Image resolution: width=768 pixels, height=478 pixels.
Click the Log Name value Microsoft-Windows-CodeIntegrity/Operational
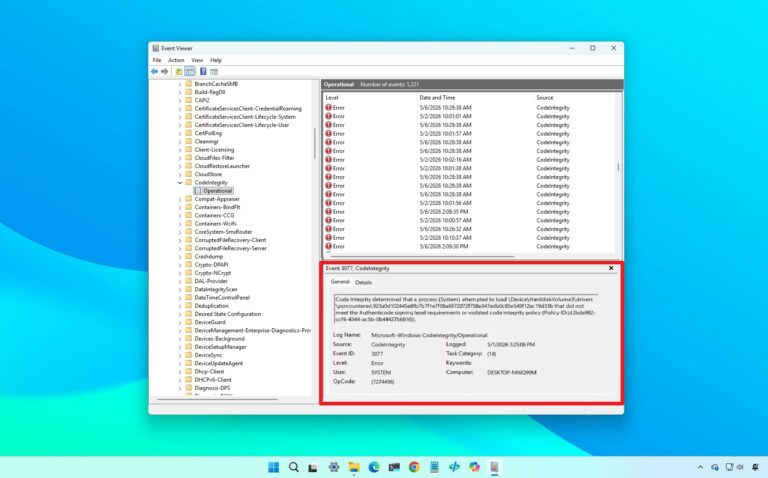[429, 335]
